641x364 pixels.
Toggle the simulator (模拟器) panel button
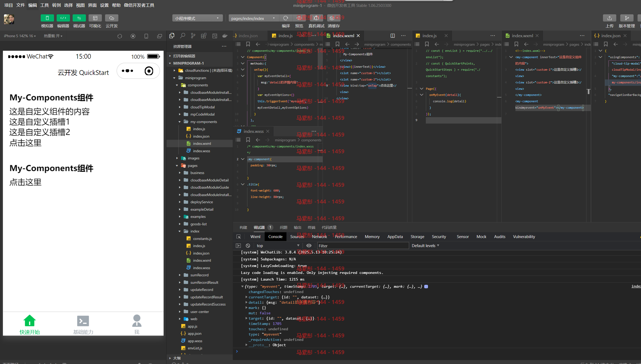(x=47, y=18)
